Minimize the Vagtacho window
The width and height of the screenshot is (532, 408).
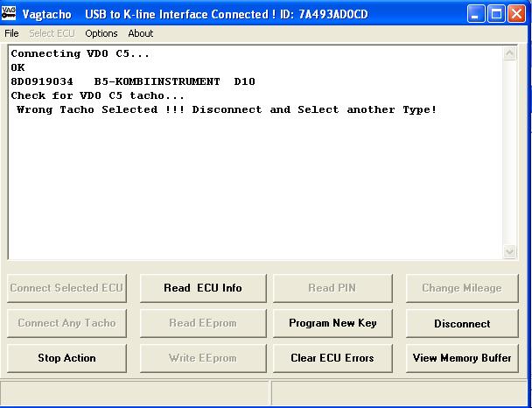(x=476, y=14)
